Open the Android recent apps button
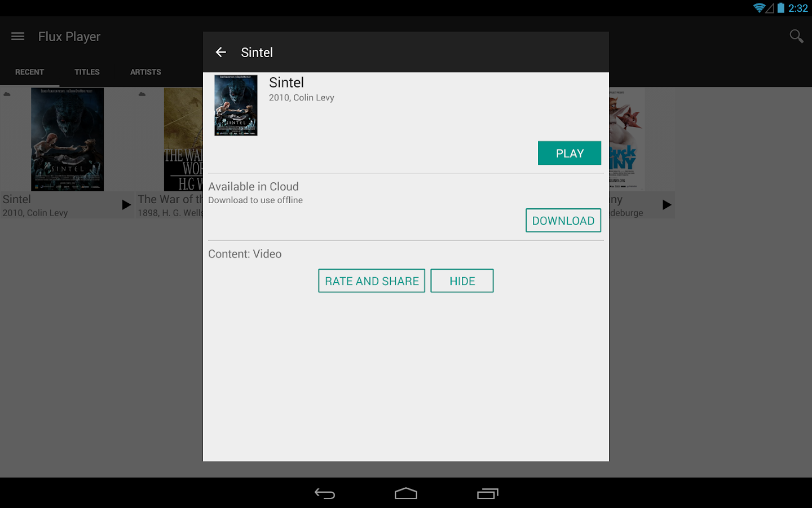Viewport: 812px width, 508px height. point(488,494)
